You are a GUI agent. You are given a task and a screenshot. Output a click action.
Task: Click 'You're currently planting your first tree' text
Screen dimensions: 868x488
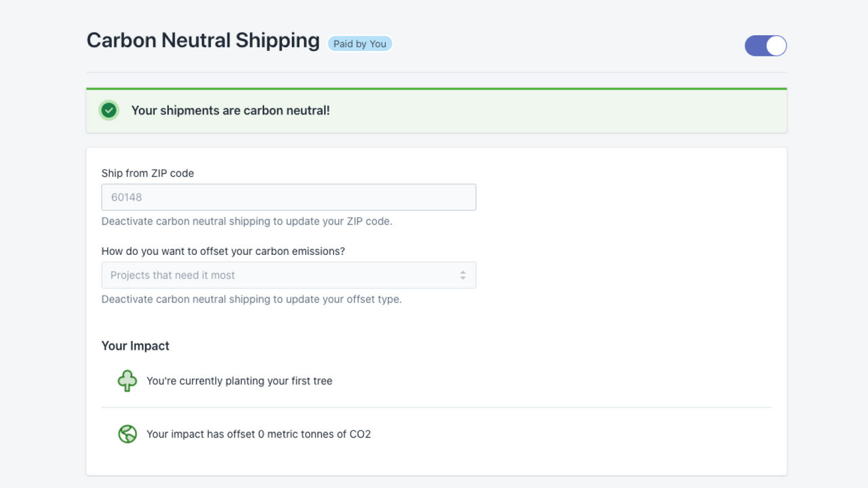tap(239, 381)
